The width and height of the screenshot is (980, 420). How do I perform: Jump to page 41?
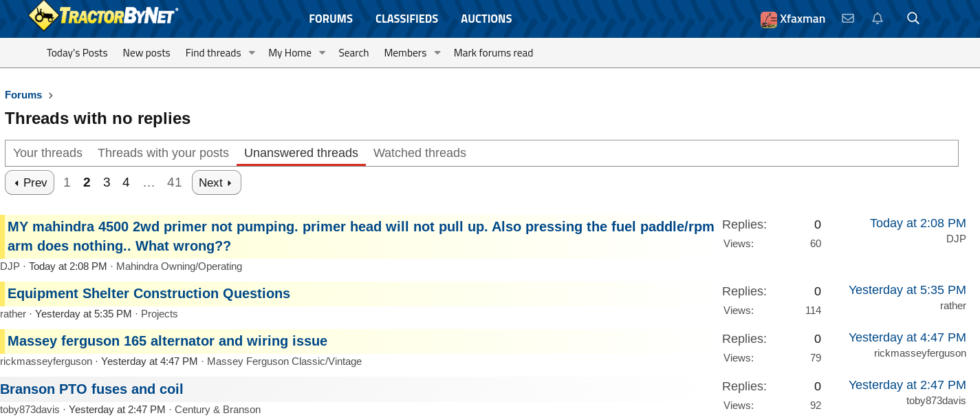(174, 182)
